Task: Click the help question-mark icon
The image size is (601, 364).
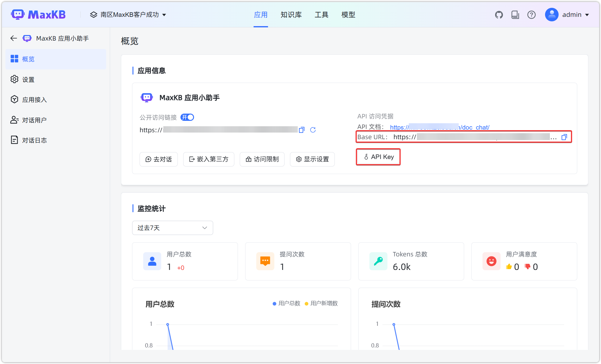Action: 532,14
